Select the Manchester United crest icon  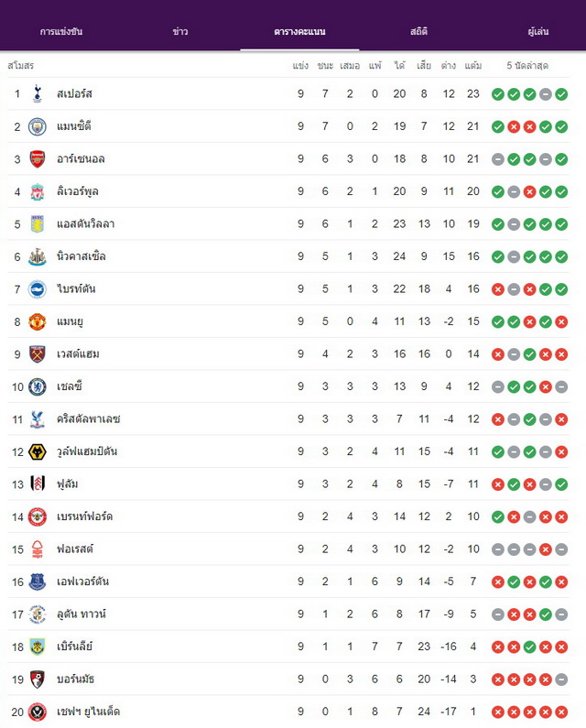click(x=38, y=321)
